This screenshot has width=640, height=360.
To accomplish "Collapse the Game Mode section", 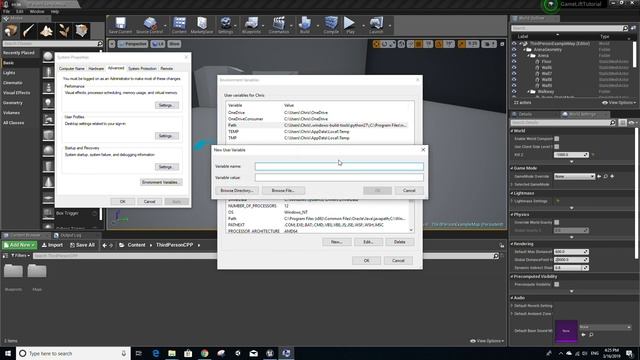I will pyautogui.click(x=512, y=168).
